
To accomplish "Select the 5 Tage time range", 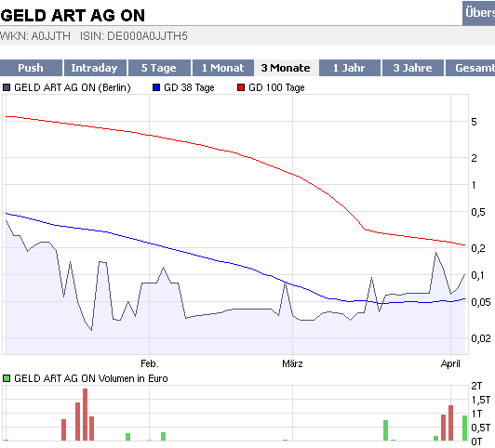I will click(159, 68).
